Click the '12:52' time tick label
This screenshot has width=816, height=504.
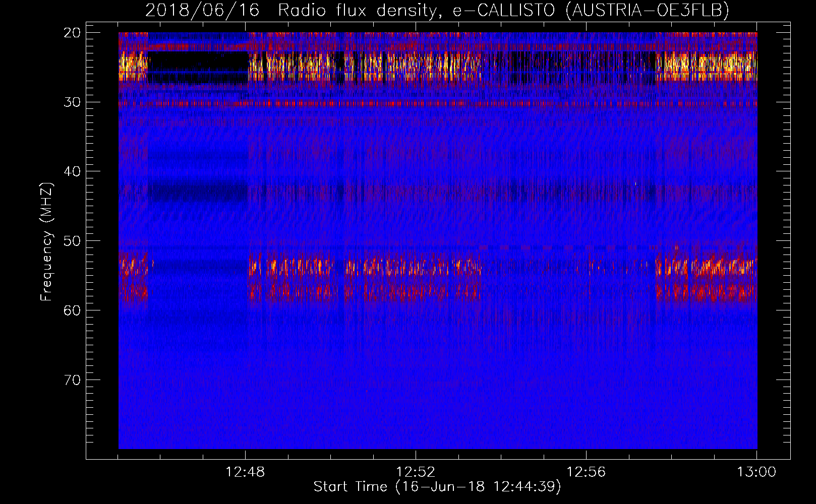click(416, 472)
